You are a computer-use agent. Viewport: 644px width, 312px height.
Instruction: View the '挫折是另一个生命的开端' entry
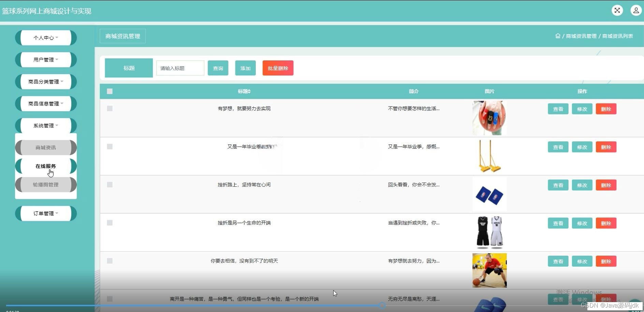[558, 223]
